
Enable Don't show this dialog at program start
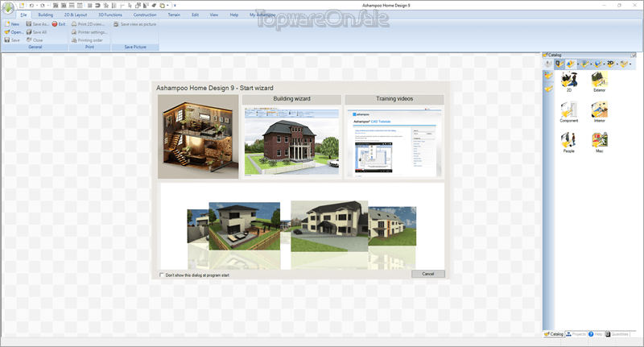pos(162,275)
